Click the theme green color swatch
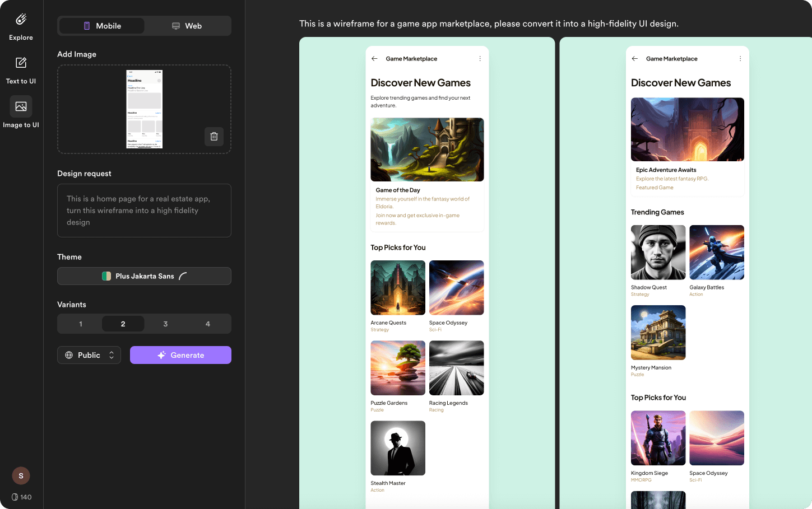Image resolution: width=812 pixels, height=509 pixels. 106,276
